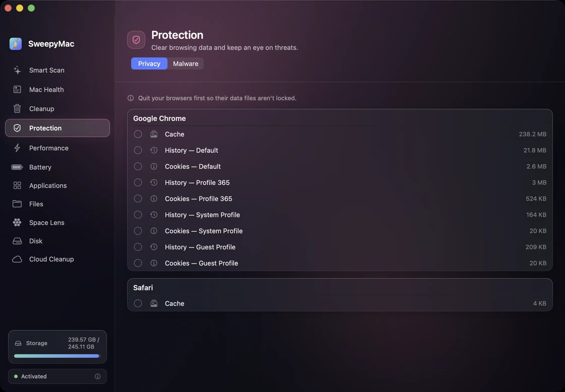The height and width of the screenshot is (392, 565).
Task: Click the info icon beside the quit browsers notice
Action: click(x=131, y=98)
